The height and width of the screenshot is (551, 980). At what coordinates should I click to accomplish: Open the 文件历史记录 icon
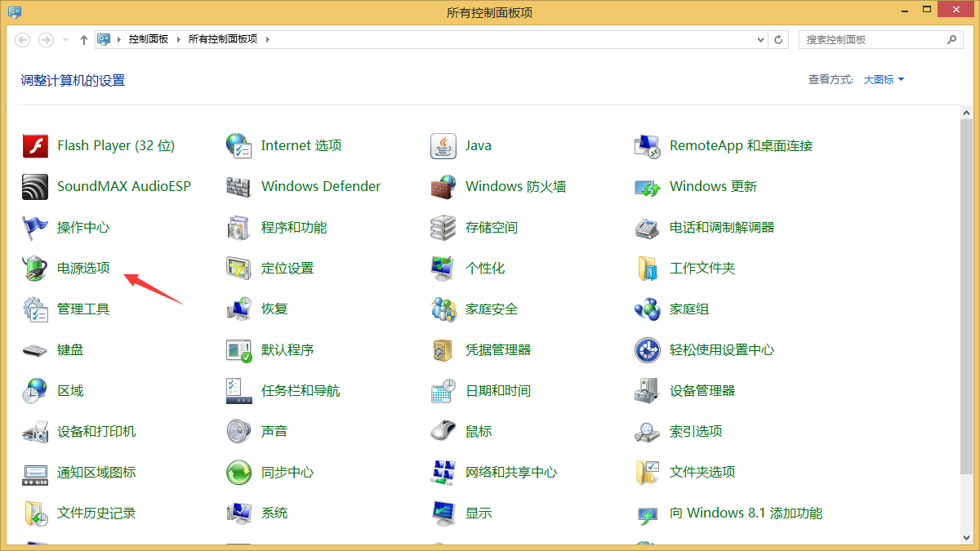(x=35, y=513)
